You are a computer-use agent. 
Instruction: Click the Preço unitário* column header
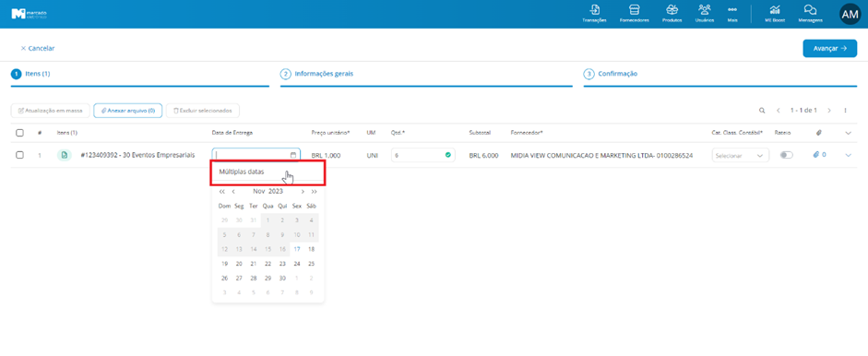coord(331,133)
